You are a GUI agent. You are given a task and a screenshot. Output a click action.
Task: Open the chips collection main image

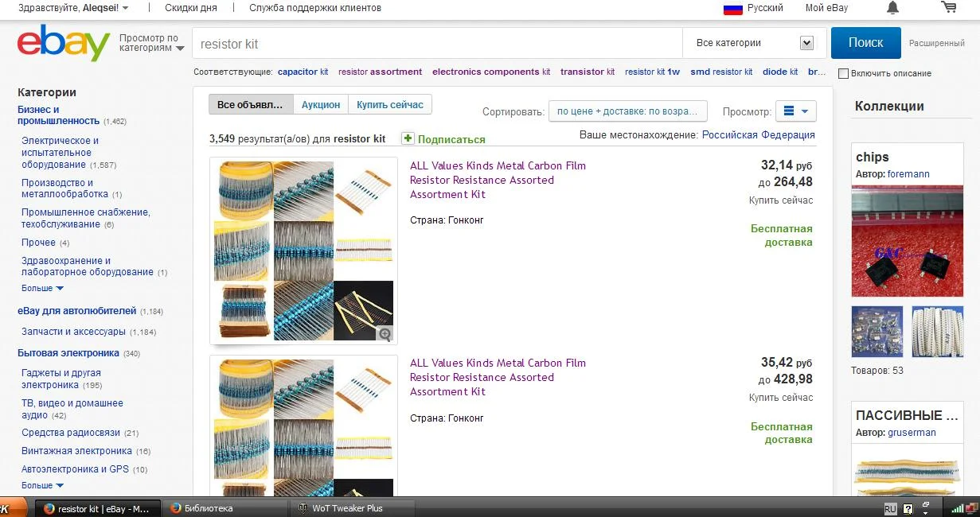coord(908,241)
